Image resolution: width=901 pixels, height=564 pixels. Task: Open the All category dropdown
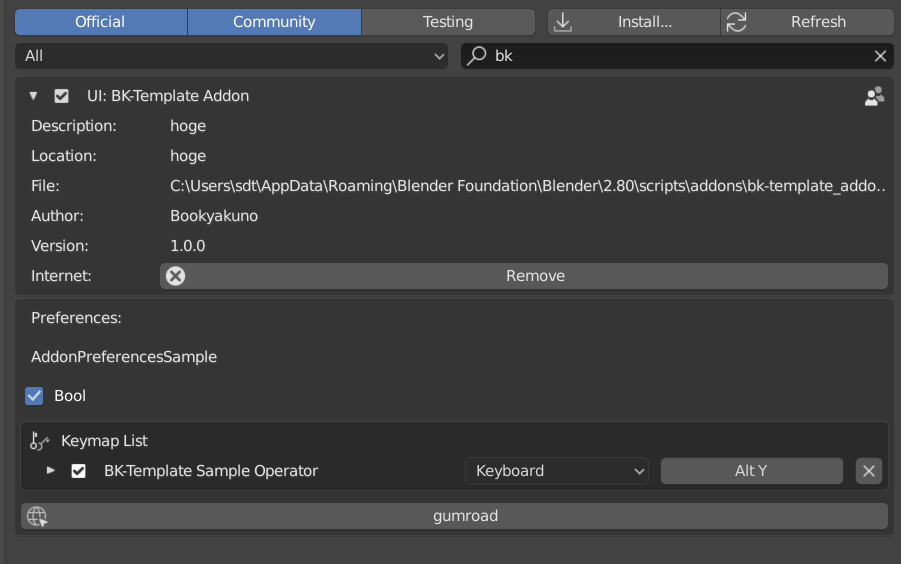coord(231,56)
